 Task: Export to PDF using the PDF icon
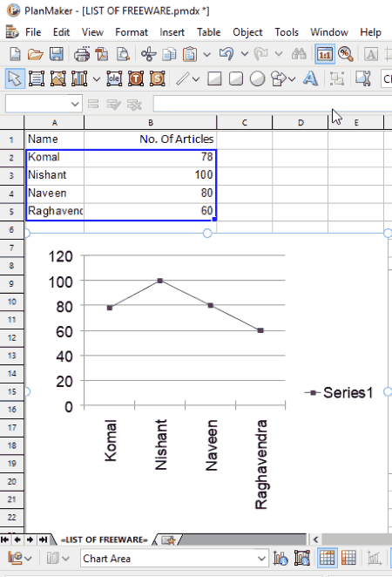click(102, 54)
